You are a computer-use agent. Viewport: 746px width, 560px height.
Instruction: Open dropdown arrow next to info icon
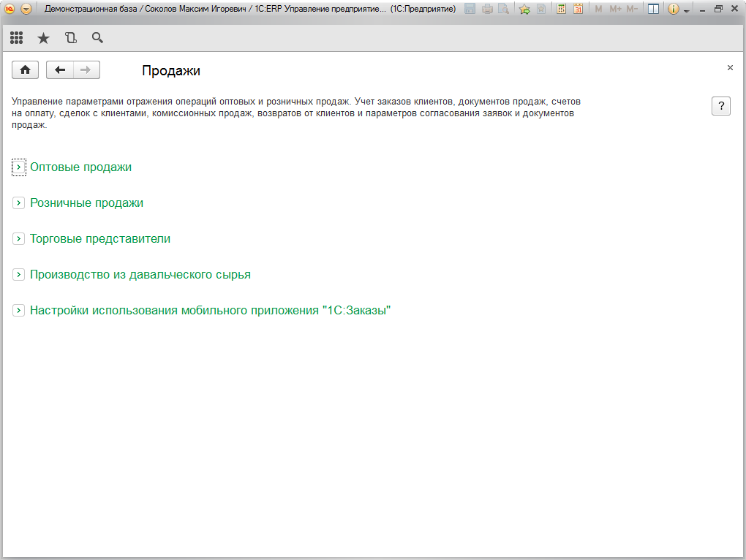[x=687, y=10]
